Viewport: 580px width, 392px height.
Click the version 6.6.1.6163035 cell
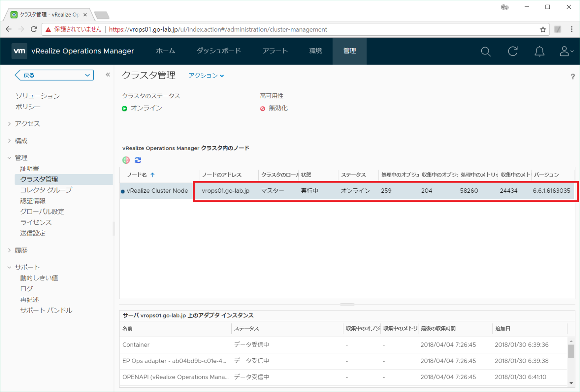coord(551,191)
